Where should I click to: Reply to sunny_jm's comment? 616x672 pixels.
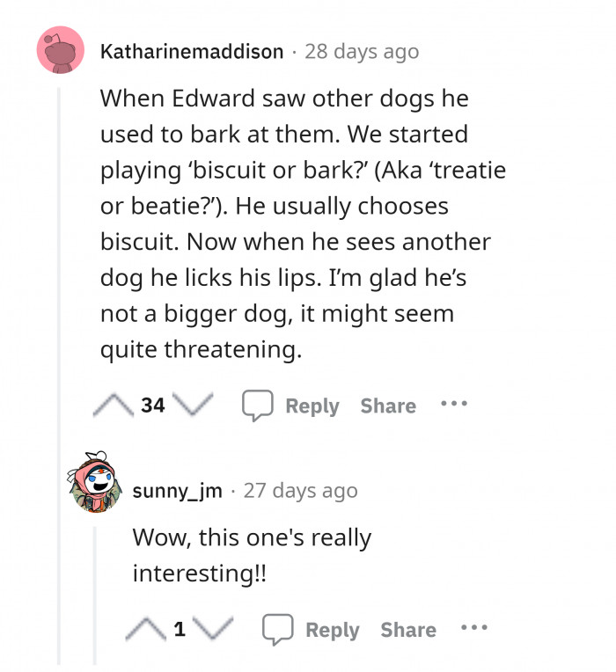[x=312, y=630]
